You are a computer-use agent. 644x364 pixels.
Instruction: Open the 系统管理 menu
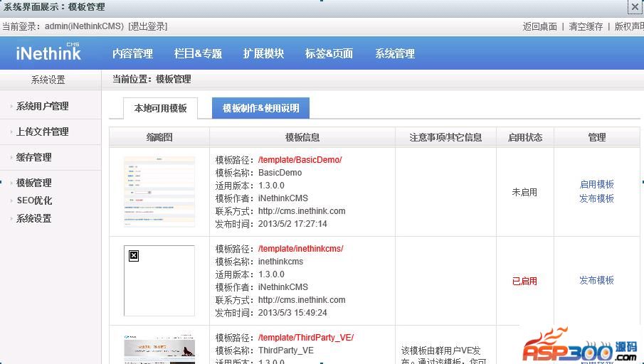(x=395, y=53)
